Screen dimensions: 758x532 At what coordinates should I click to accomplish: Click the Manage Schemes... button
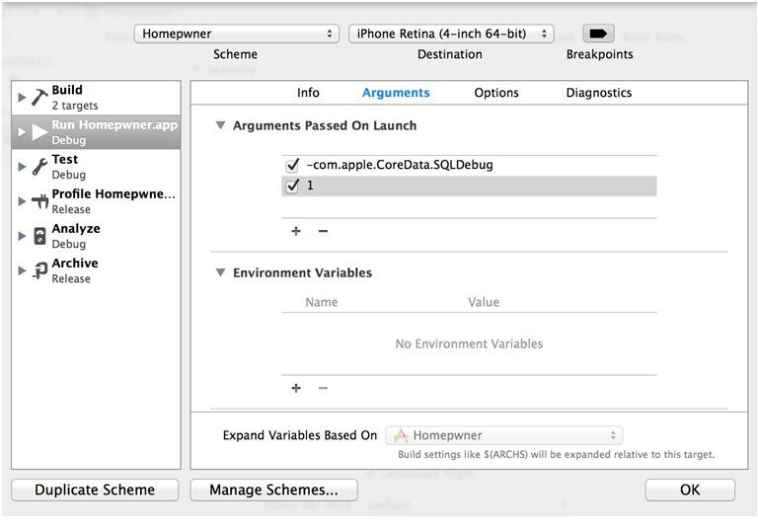(273, 490)
